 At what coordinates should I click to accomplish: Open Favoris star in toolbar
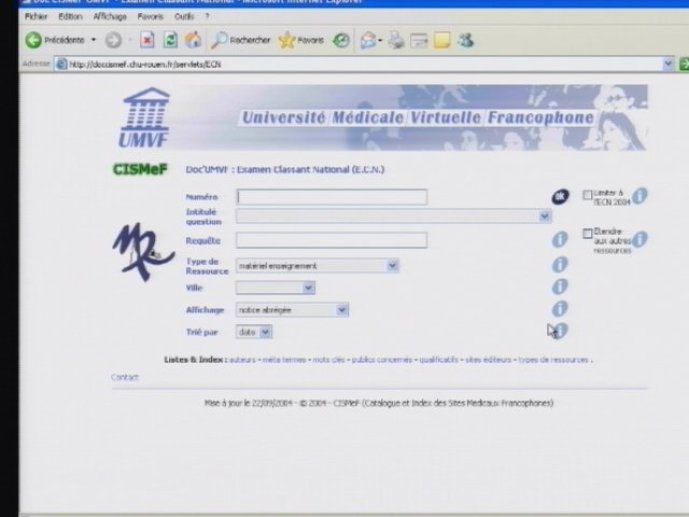tap(301, 40)
